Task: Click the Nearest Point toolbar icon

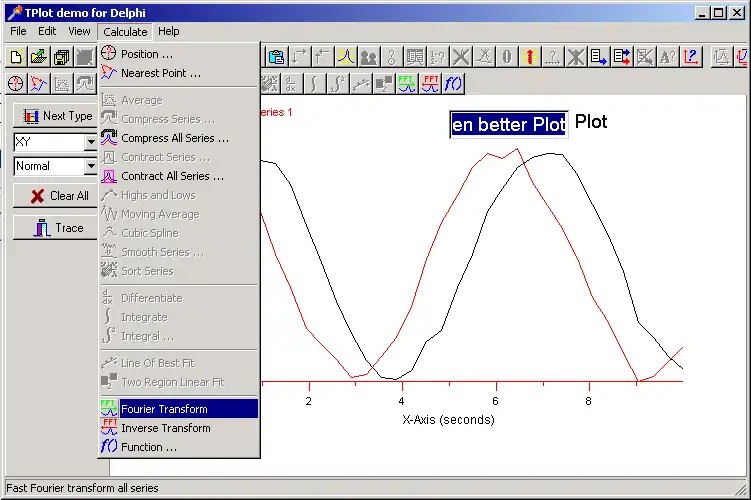Action: point(38,84)
